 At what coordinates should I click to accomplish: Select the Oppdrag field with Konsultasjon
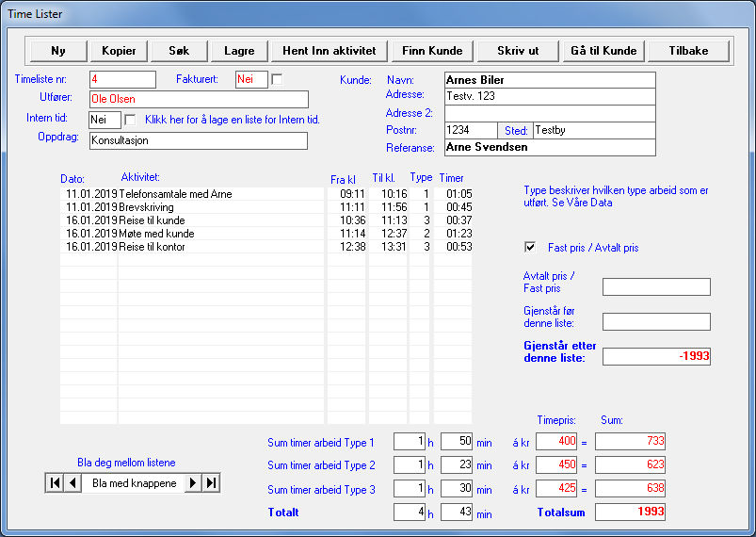pos(198,141)
